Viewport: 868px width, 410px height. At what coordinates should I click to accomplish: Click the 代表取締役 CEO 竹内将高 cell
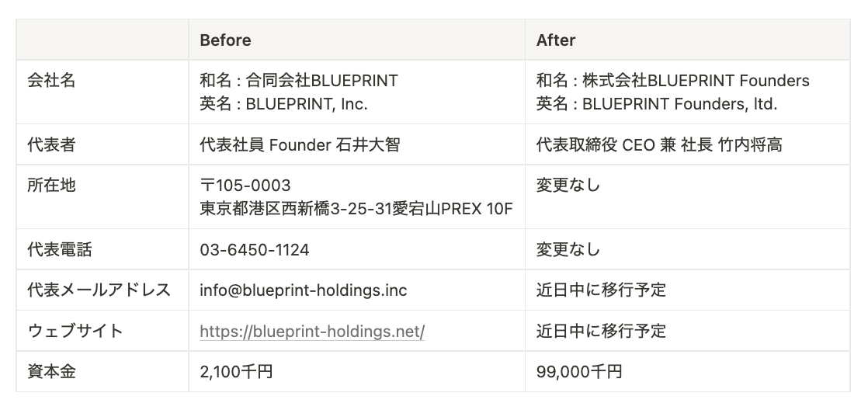coord(659,144)
